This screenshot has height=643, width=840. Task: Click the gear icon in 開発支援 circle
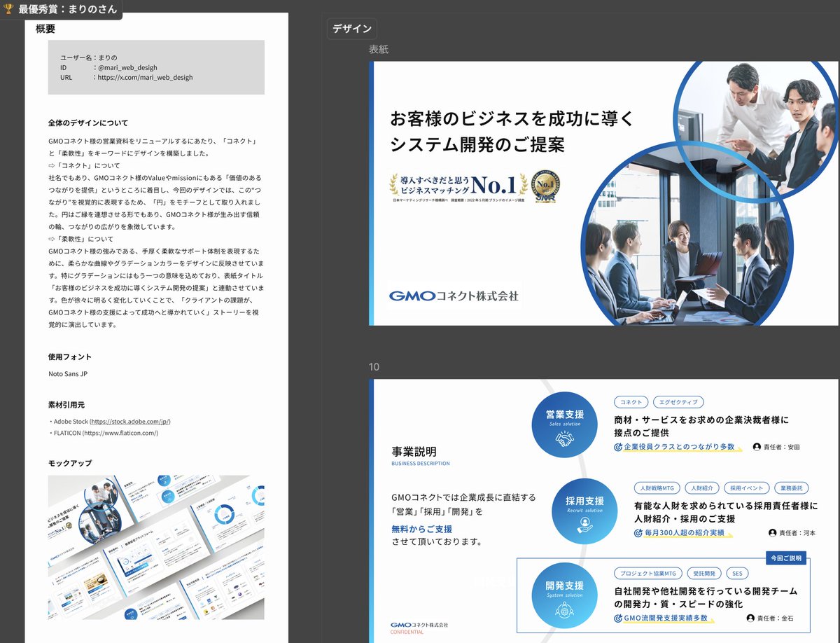pyautogui.click(x=564, y=611)
